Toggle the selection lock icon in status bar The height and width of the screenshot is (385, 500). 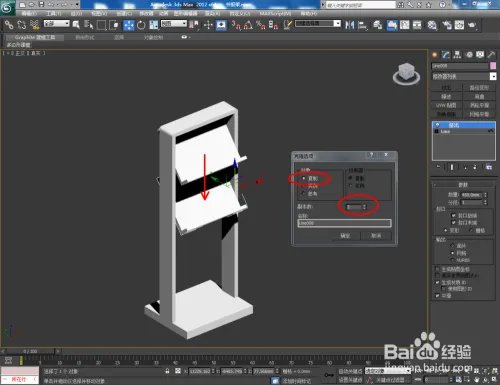point(167,371)
